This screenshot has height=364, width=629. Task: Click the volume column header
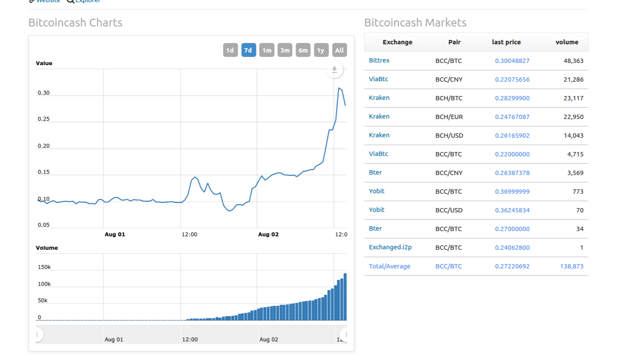tap(567, 42)
